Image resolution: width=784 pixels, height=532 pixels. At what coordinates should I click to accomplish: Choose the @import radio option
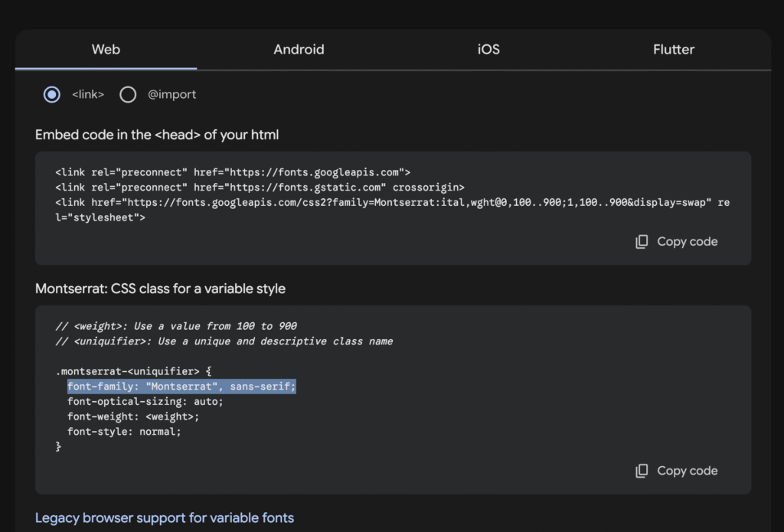(128, 94)
